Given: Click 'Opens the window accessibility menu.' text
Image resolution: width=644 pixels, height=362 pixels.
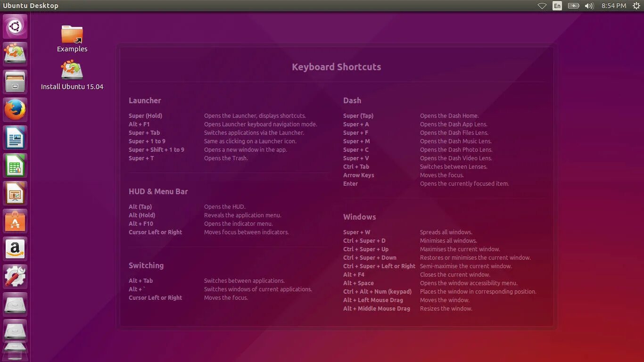Looking at the screenshot, I should 469,283.
